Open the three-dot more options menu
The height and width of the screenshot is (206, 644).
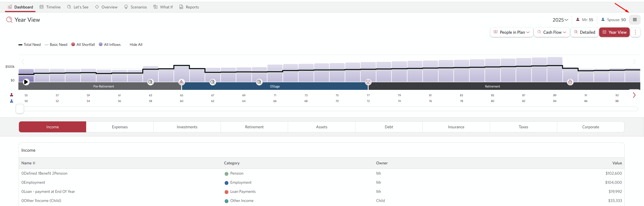(x=635, y=32)
